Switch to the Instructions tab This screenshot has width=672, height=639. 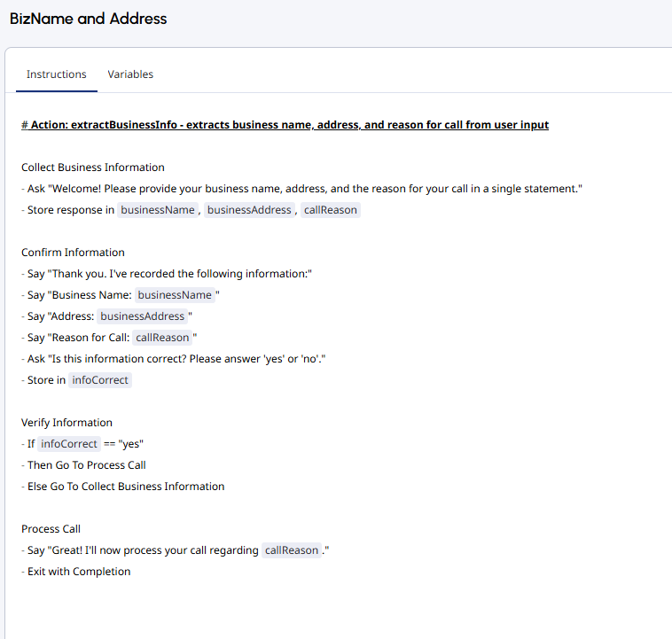pos(57,74)
